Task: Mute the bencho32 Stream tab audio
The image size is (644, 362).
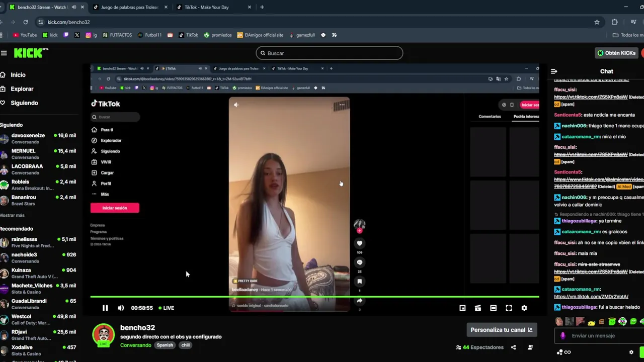Action: click(74, 7)
